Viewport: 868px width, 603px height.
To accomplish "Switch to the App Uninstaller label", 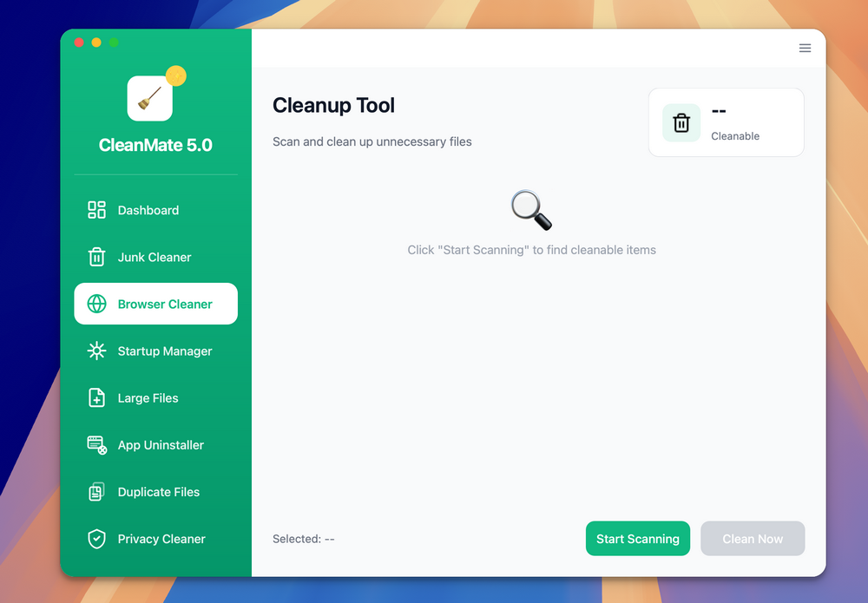I will pyautogui.click(x=161, y=445).
